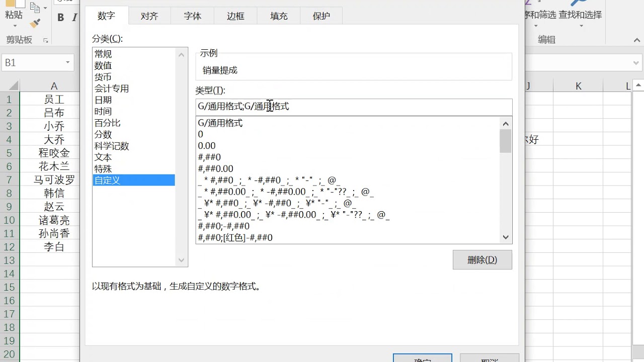The width and height of the screenshot is (644, 362).
Task: Click down arrow of the category list scrollbar
Action: pos(182,260)
